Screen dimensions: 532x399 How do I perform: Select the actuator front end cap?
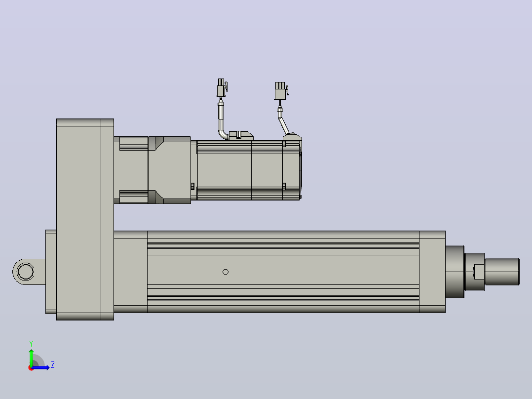[432, 272]
